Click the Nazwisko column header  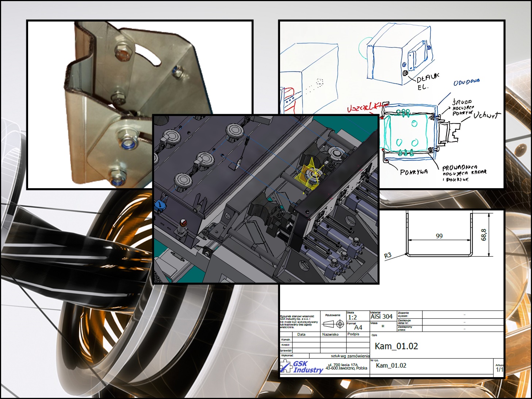pyautogui.click(x=330, y=334)
